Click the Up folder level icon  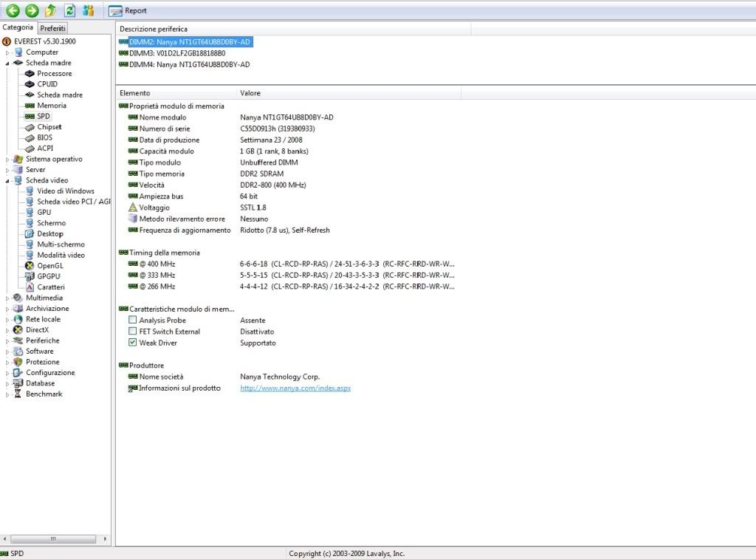pyautogui.click(x=51, y=10)
